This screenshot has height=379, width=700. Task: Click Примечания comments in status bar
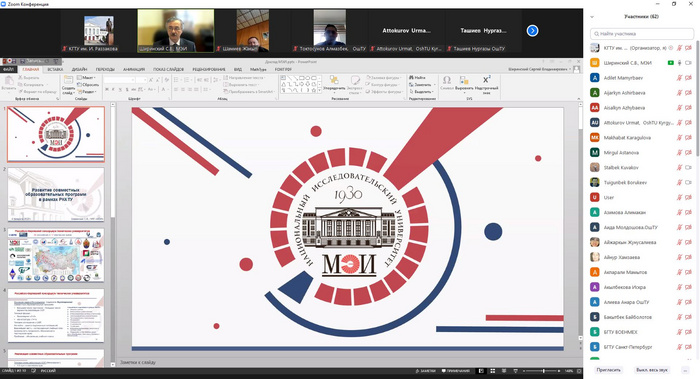coord(456,371)
